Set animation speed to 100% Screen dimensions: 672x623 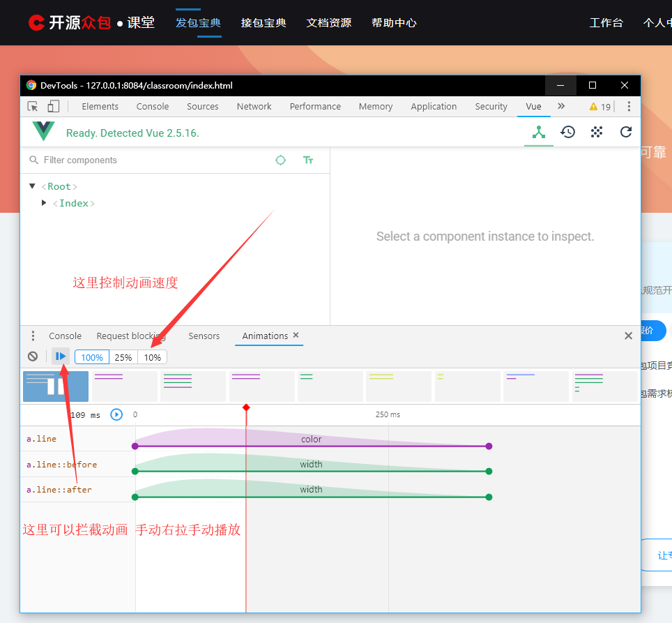(x=92, y=357)
